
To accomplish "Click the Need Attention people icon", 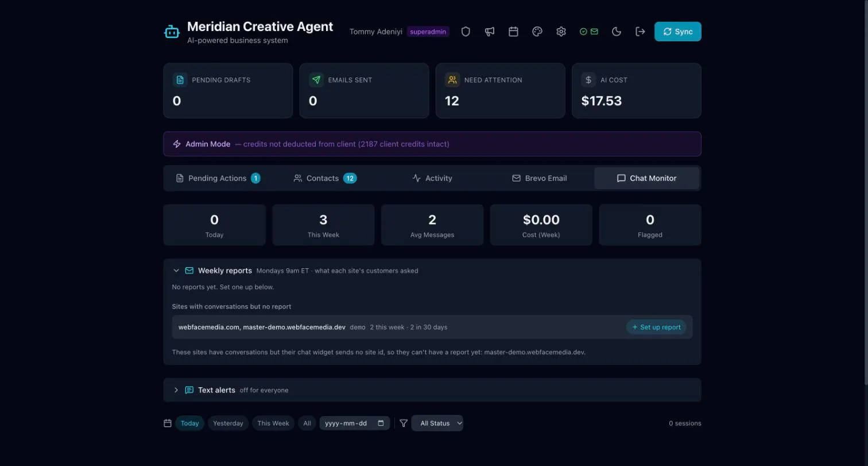I will [x=452, y=80].
